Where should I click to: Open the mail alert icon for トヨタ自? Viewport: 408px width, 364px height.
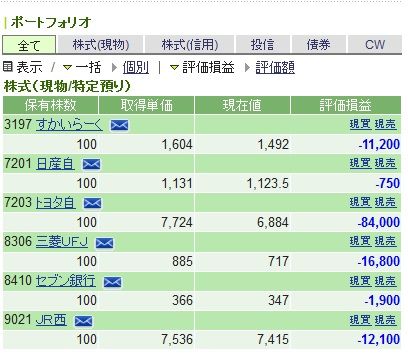tap(92, 203)
